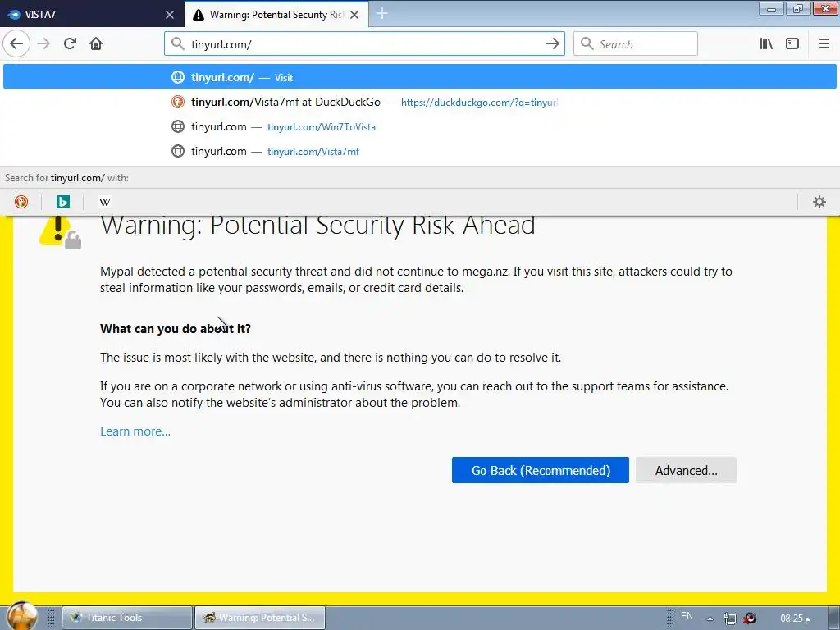Restore down the browser window

point(797,8)
